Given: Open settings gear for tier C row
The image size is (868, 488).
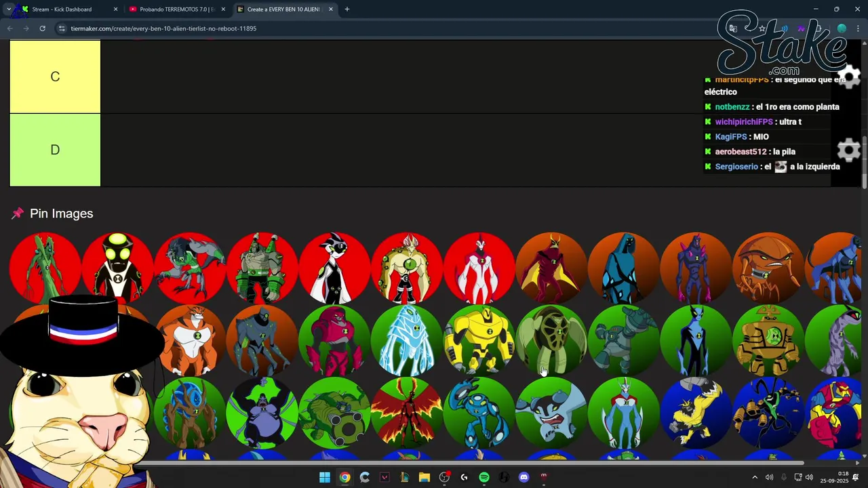Looking at the screenshot, I should (849, 77).
